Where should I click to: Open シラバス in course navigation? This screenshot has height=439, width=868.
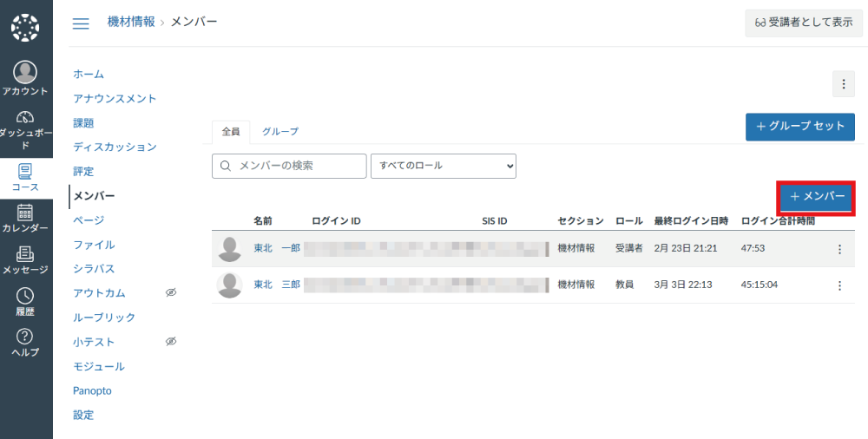coord(94,268)
